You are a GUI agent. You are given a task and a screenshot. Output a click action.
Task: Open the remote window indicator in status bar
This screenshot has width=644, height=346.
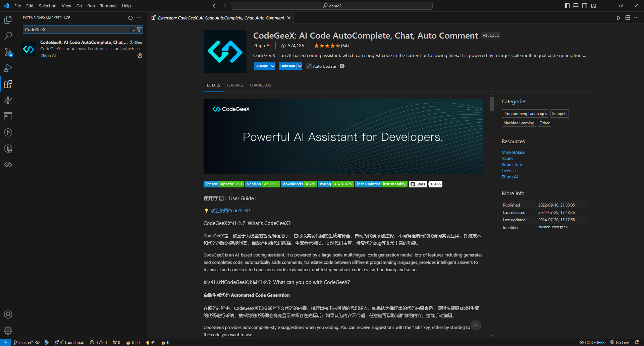pos(6,342)
